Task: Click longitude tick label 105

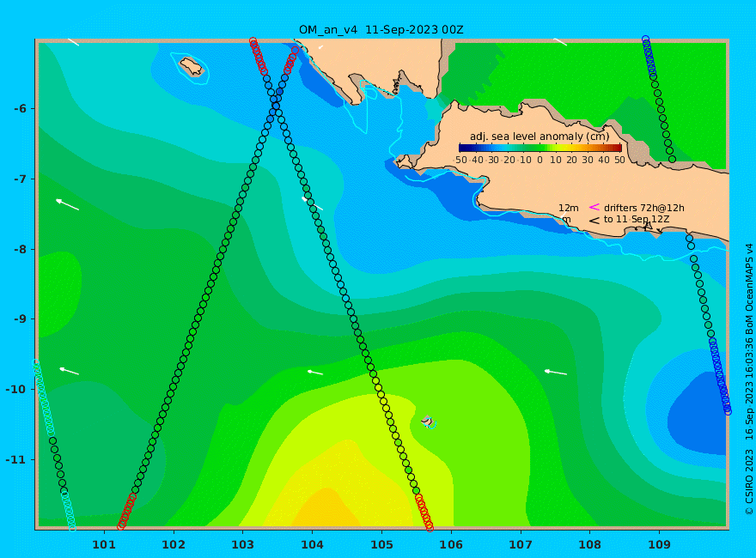Action: pos(381,544)
